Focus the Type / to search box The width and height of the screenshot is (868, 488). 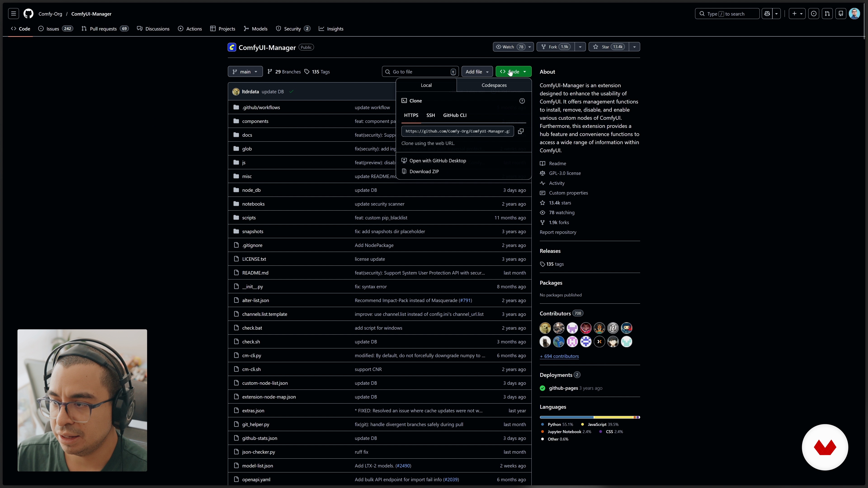point(727,14)
